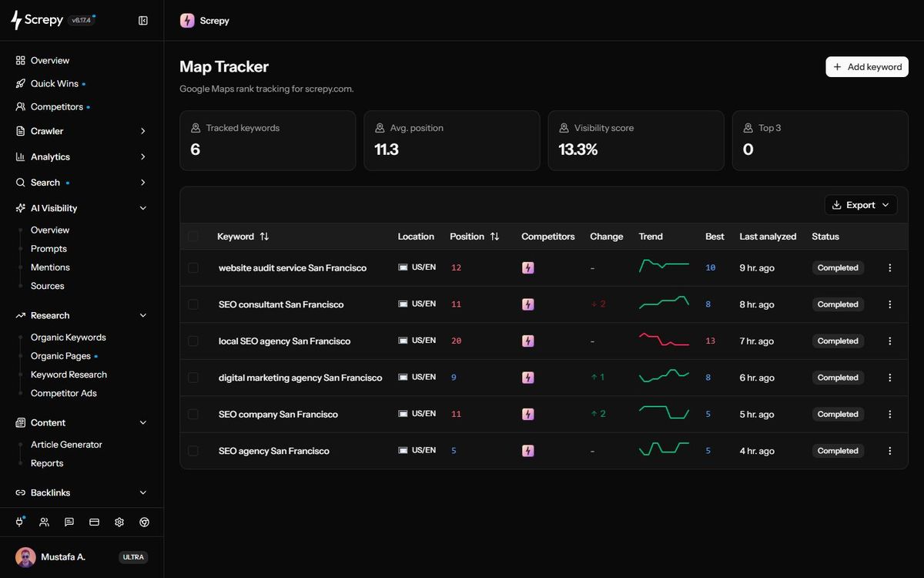Click the Add keyword button

867,67
